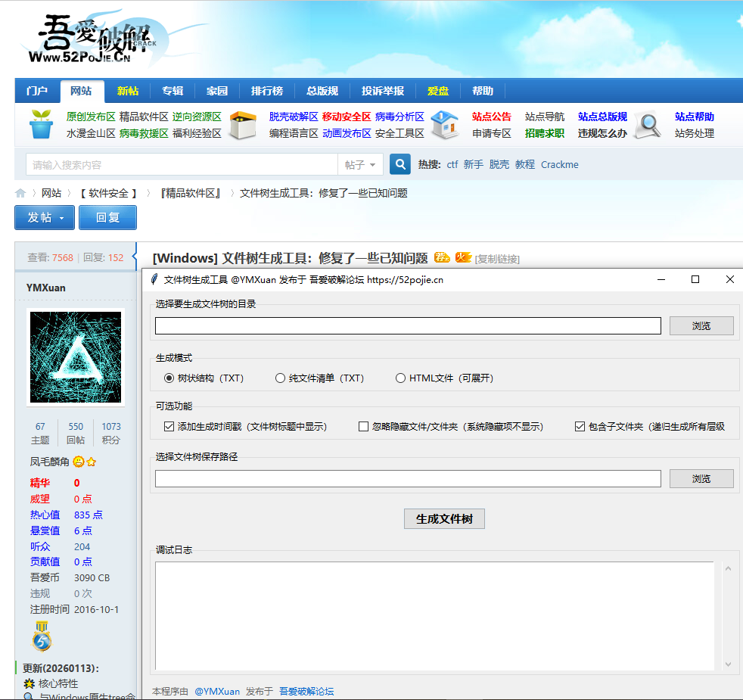
Task: Click the 550 回帖 stat
Action: click(76, 433)
